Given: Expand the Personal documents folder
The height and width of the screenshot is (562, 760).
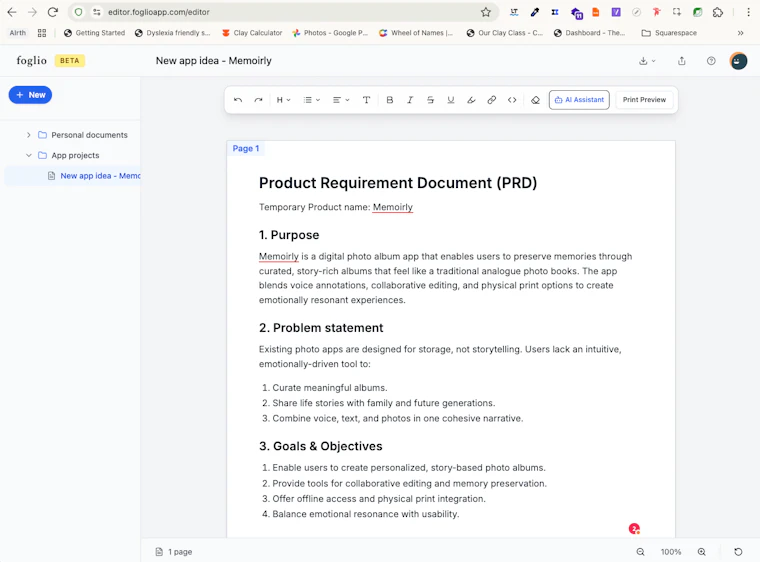Looking at the screenshot, I should tap(29, 135).
